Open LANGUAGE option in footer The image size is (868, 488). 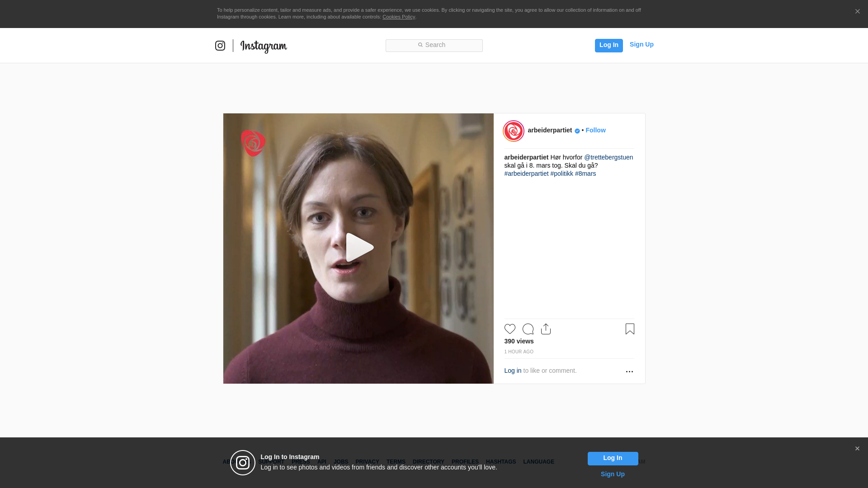point(538,462)
